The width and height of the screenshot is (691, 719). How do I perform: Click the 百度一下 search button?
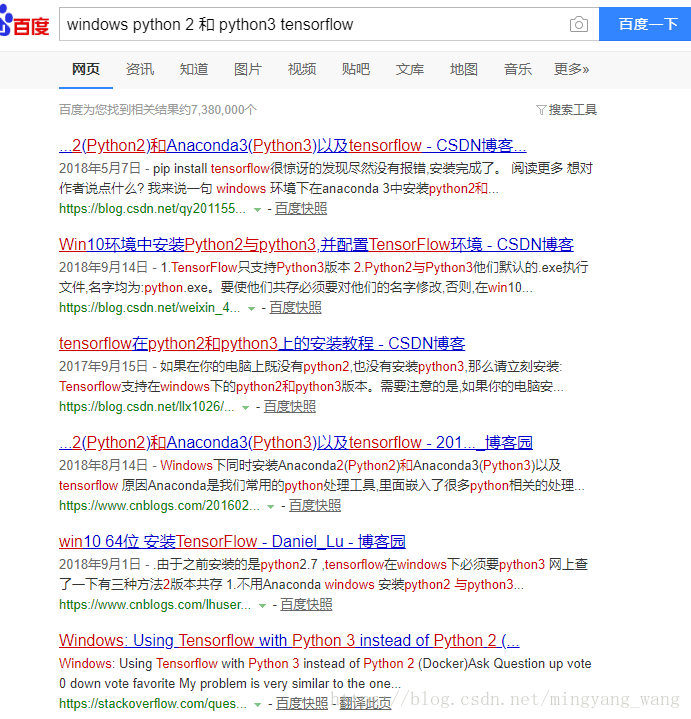click(x=645, y=24)
